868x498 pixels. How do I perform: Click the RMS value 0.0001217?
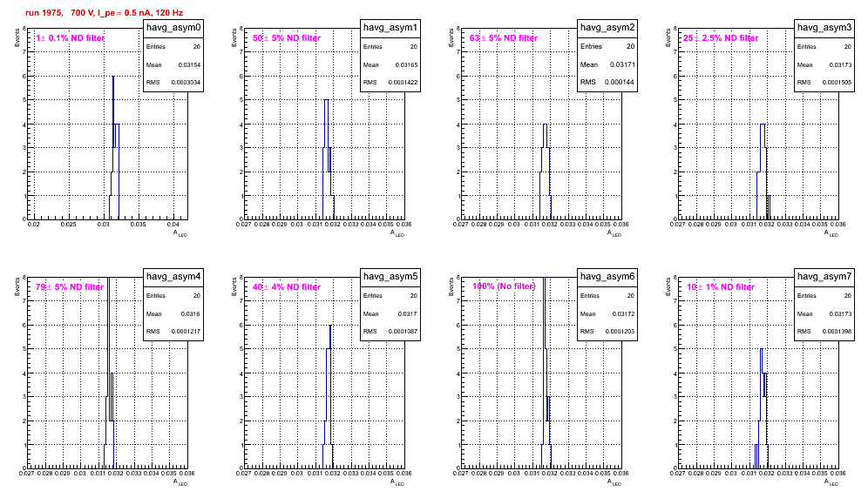[186, 332]
